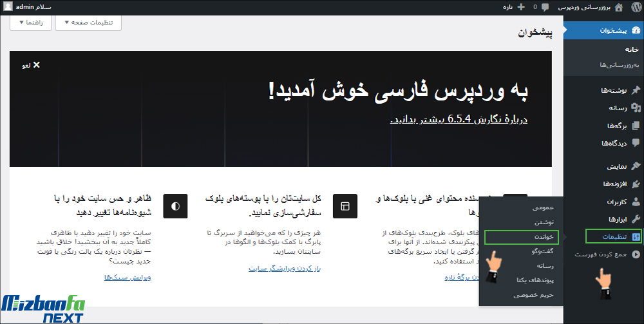Click the پیشخوان page title
Viewport: 644px width, 324px height.
click(536, 33)
